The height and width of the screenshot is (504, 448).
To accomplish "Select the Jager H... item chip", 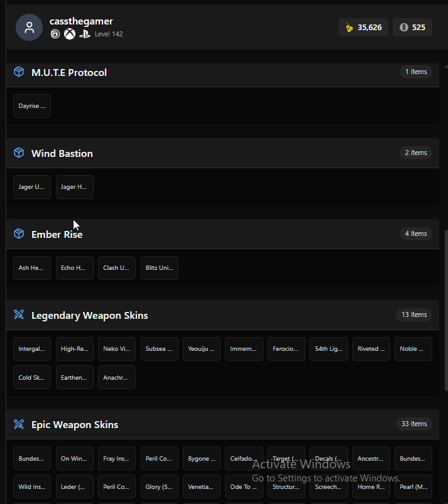I will [75, 187].
